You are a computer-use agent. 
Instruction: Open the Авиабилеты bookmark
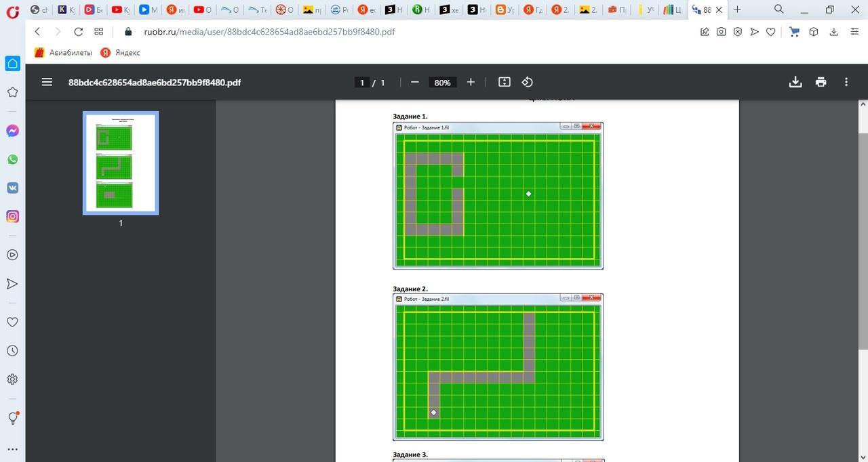pyautogui.click(x=64, y=53)
